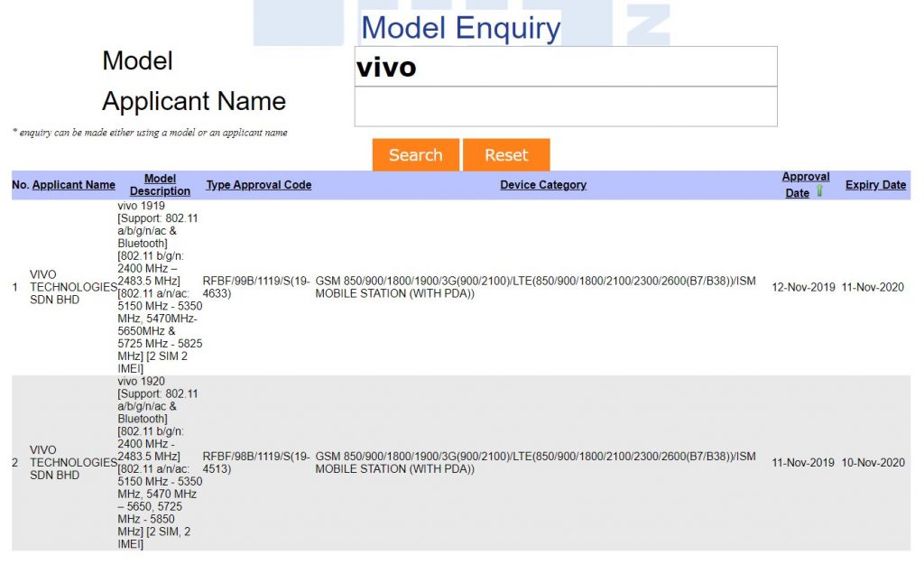
Task: Click row number 1 in the No. column
Action: [14, 288]
